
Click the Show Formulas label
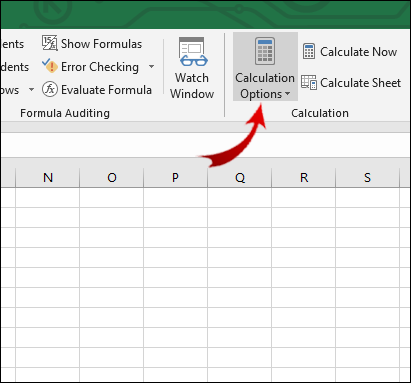(101, 44)
